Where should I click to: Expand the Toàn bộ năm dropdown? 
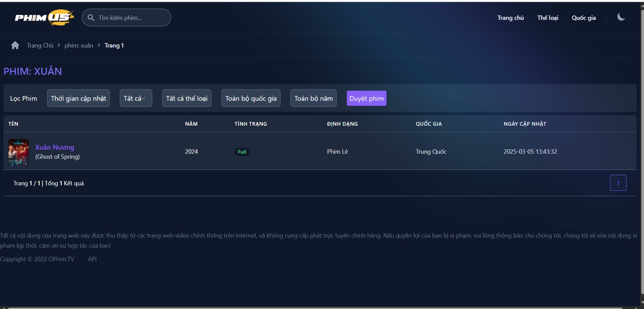313,98
